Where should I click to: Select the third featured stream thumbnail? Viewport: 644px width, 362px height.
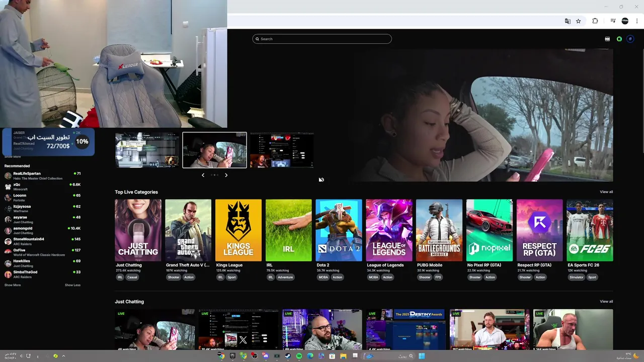[x=282, y=150]
